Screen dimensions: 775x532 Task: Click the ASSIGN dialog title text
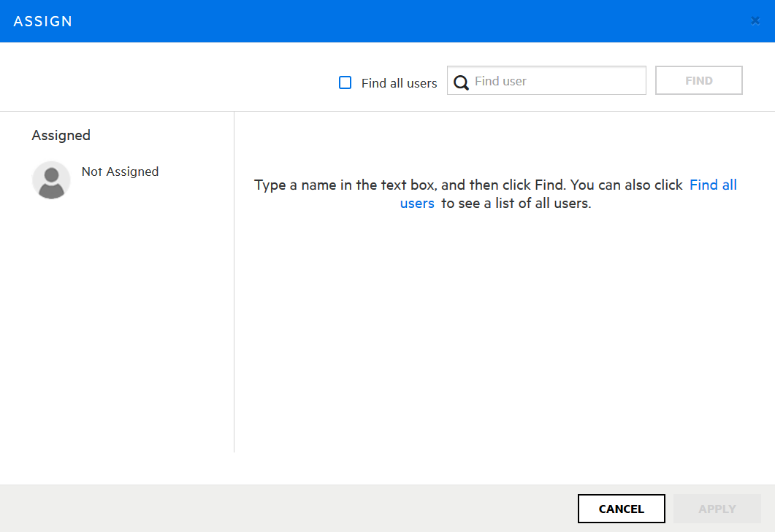tap(43, 21)
